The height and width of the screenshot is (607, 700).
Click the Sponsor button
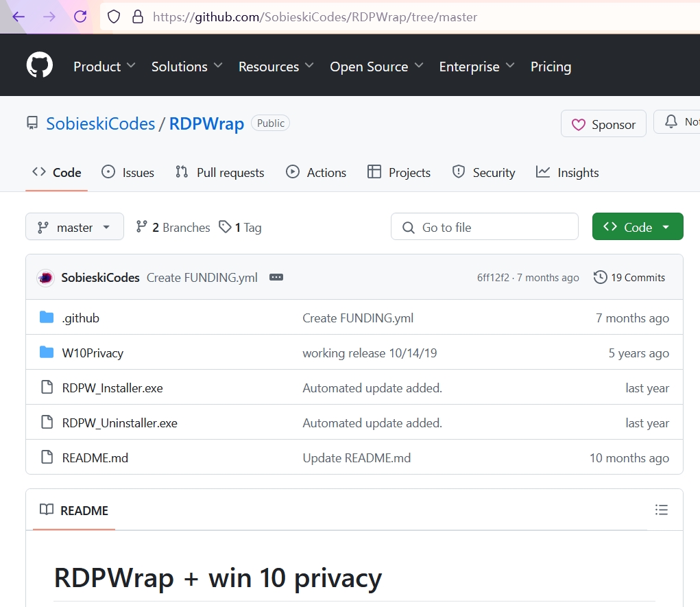pos(603,124)
